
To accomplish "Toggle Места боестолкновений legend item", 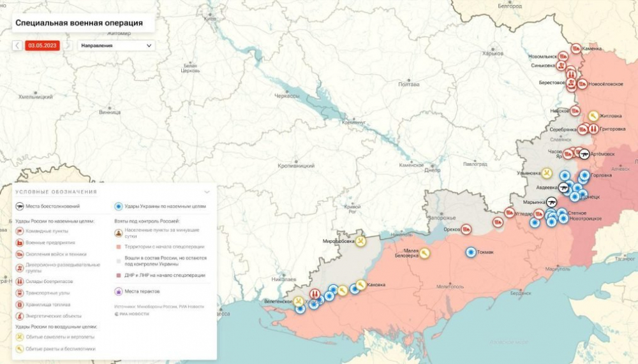I will point(20,207).
